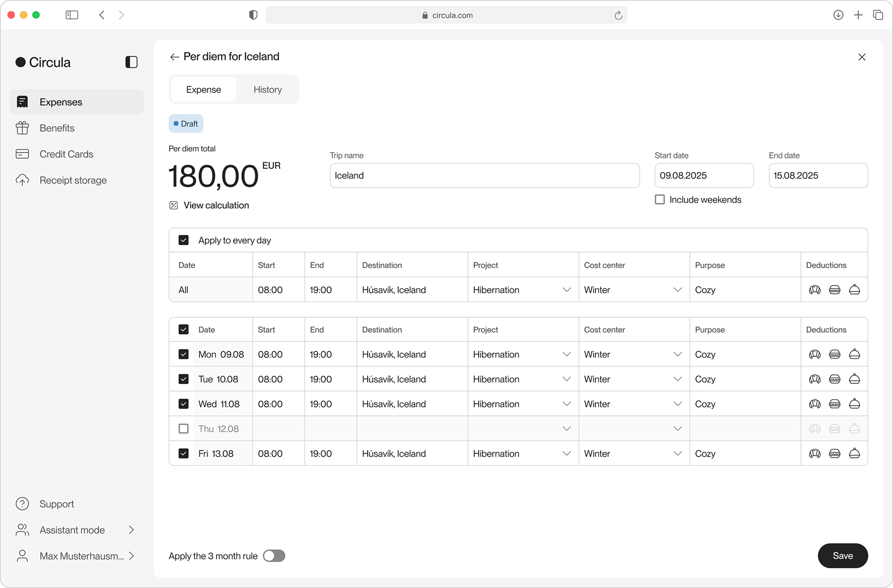Switch to the History tab
This screenshot has height=588, width=893.
pos(267,89)
